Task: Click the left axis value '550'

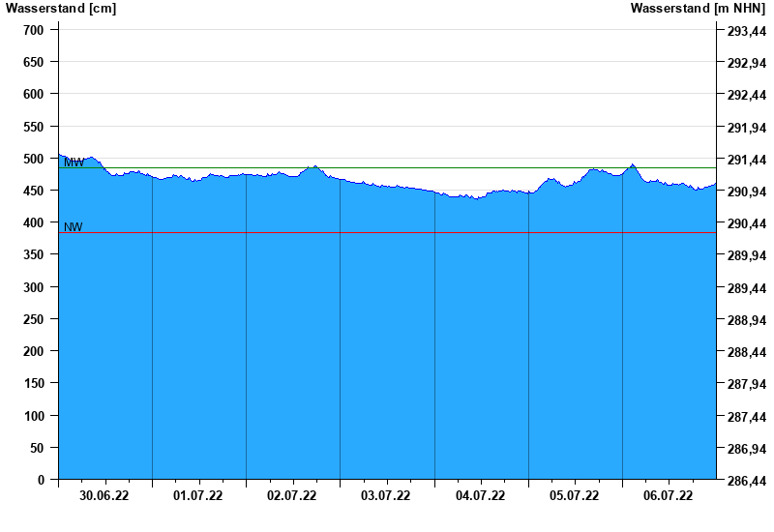Action: click(x=34, y=127)
